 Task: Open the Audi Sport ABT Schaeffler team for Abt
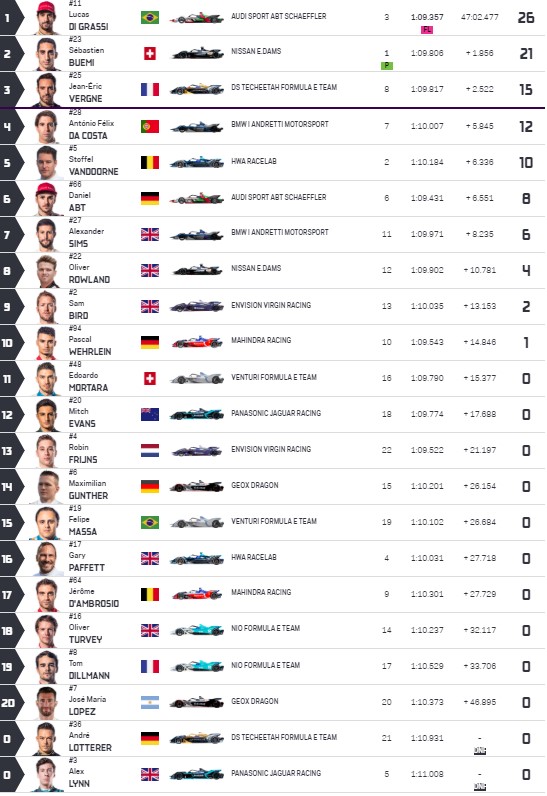click(279, 197)
